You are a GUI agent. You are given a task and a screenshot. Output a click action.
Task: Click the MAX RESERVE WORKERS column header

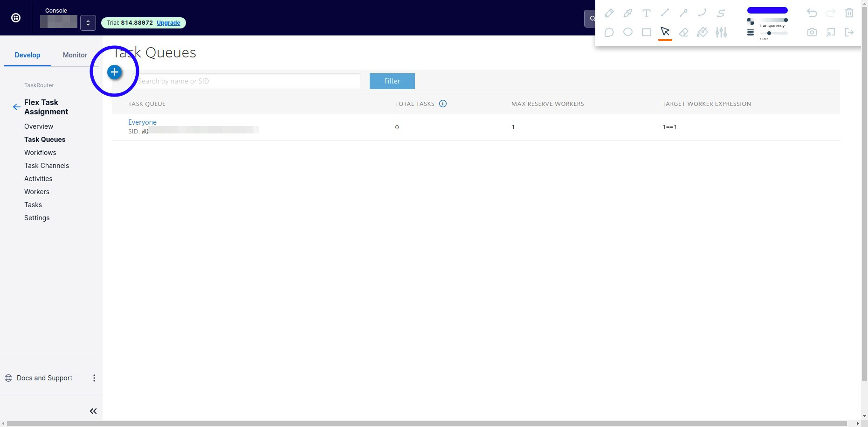(x=548, y=104)
